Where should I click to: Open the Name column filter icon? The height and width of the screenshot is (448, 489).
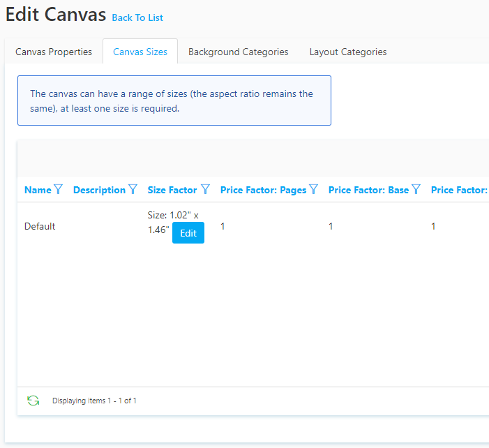[x=58, y=189]
